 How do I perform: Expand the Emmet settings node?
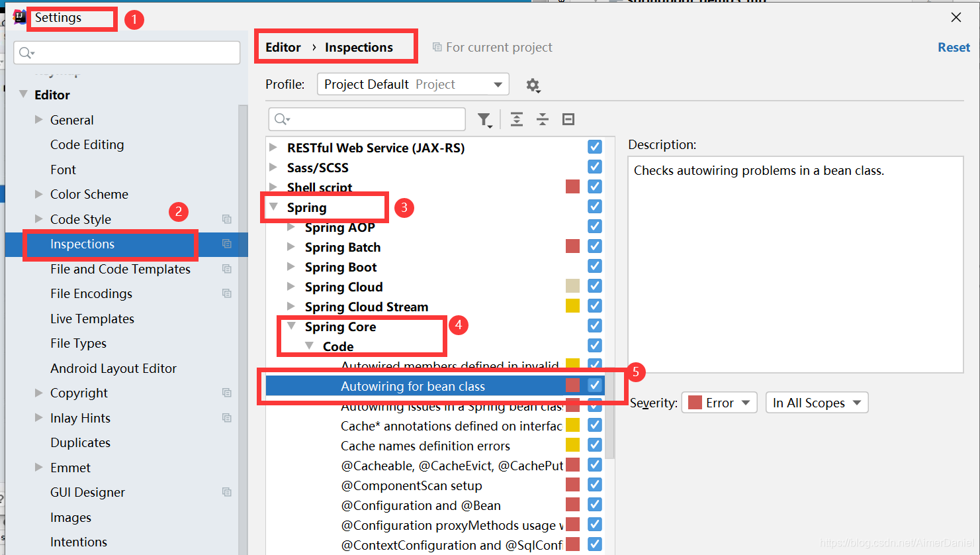pos(38,467)
